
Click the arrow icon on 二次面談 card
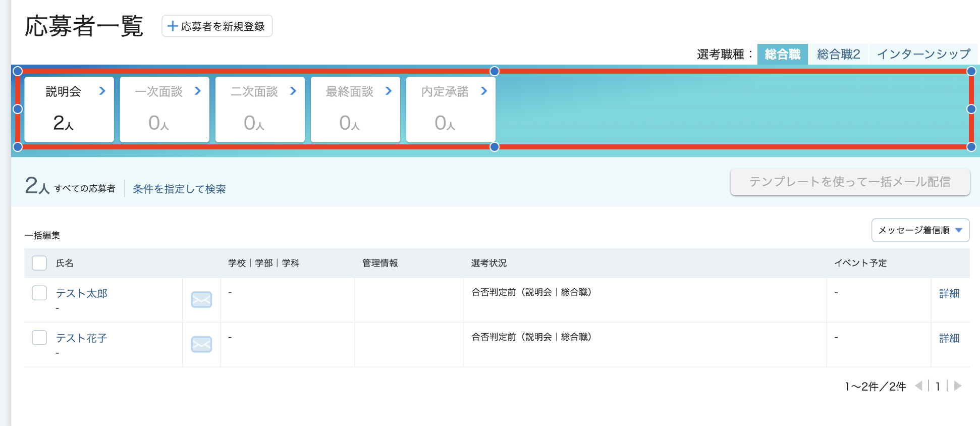tap(293, 91)
